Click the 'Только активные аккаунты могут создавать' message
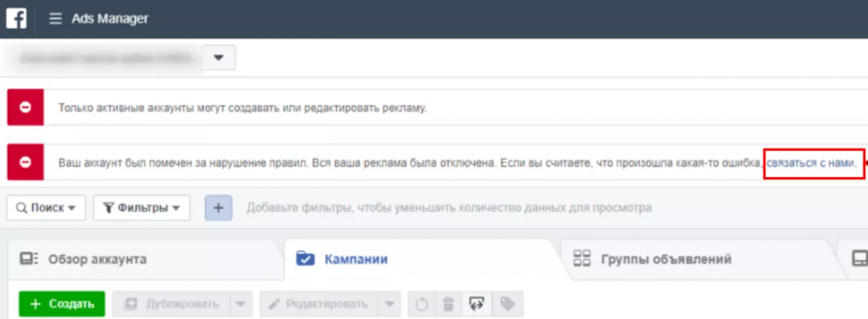Screen dimensions: 868x319 [x=242, y=107]
